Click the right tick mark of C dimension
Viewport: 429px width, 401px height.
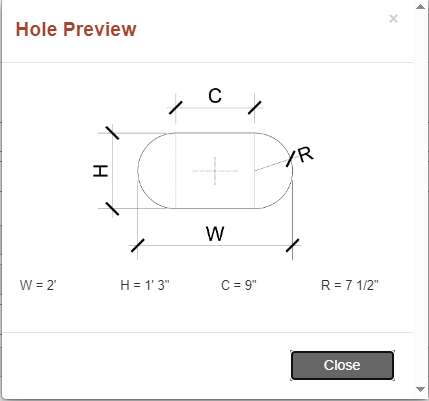[x=255, y=108]
